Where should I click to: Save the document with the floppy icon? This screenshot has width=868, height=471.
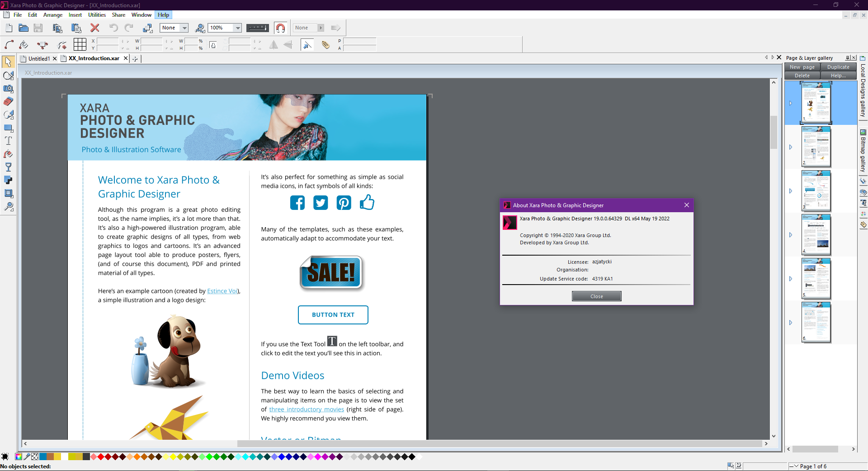(x=38, y=28)
